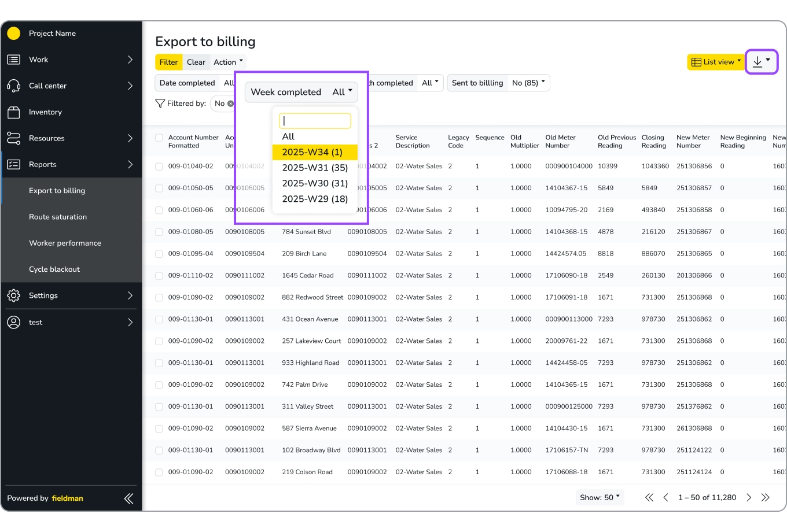Image resolution: width=787 pixels, height=532 pixels.
Task: Select the 882 Redwood Street row checkbox
Action: (x=159, y=298)
